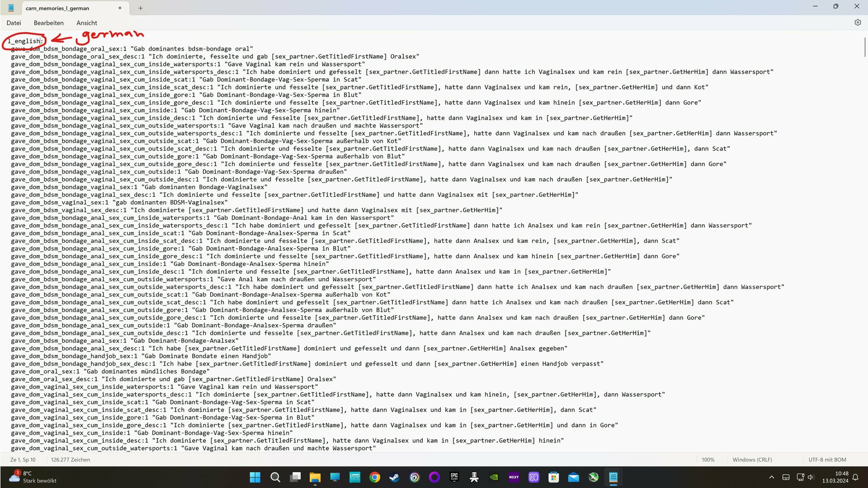Expand hidden system tray icons

pyautogui.click(x=772, y=477)
